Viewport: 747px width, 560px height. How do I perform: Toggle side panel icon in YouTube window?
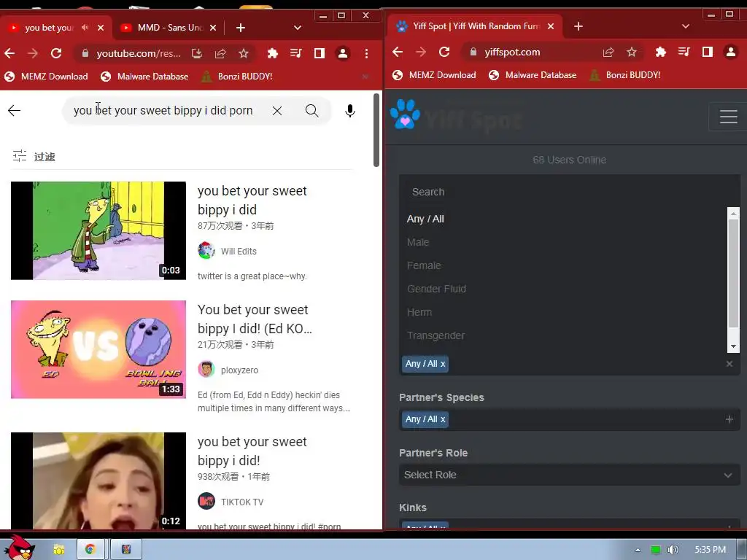[320, 53]
